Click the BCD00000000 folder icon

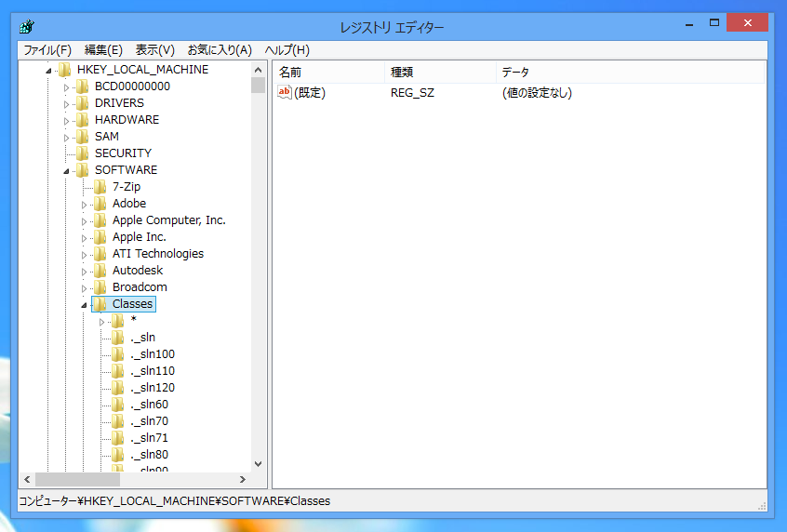(82, 86)
